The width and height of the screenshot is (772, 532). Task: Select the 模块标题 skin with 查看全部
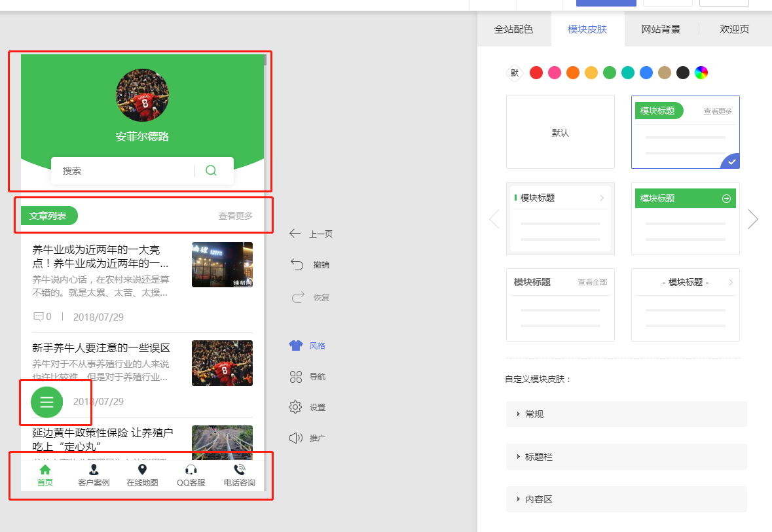561,305
